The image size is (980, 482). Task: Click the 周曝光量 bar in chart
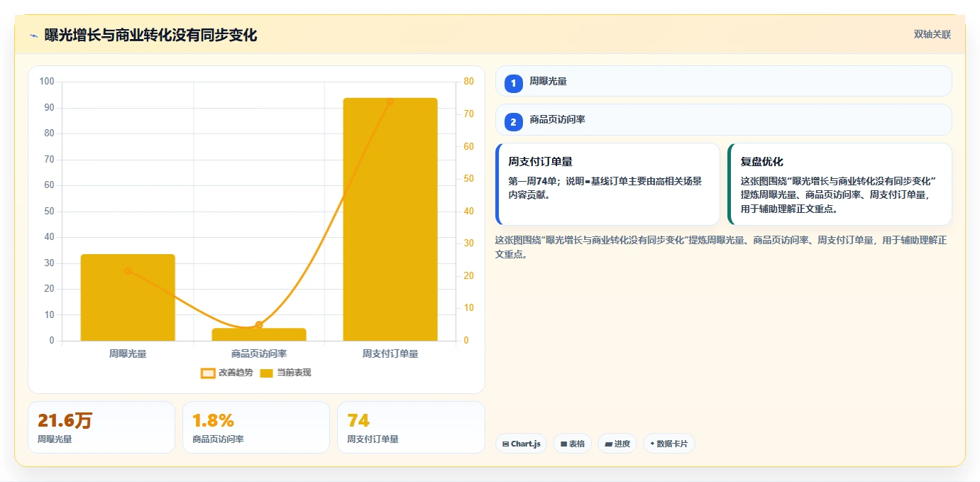(128, 297)
